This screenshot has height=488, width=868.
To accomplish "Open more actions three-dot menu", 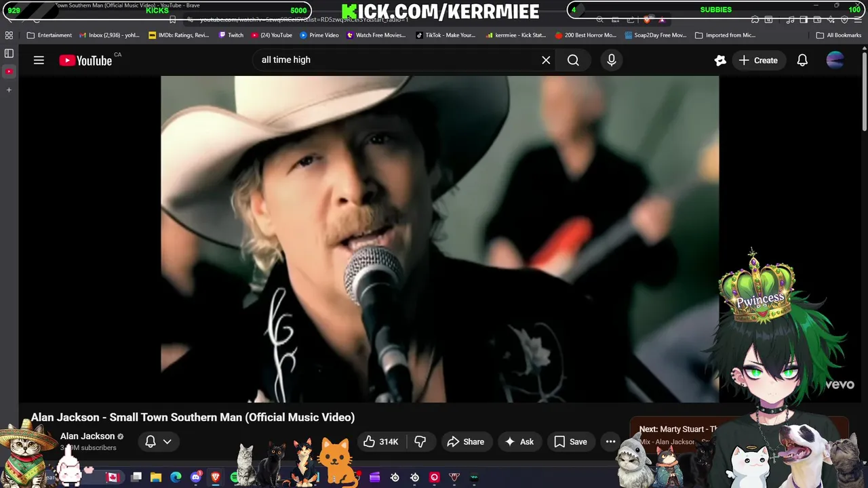I will pyautogui.click(x=610, y=442).
